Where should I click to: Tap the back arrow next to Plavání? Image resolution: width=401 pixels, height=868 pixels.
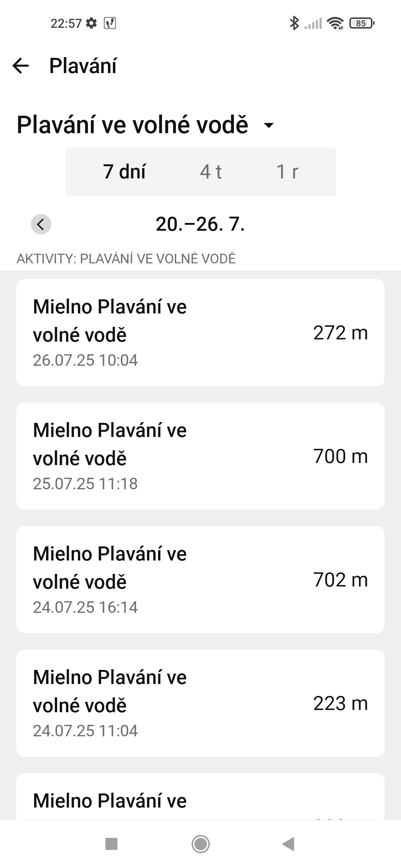[21, 66]
